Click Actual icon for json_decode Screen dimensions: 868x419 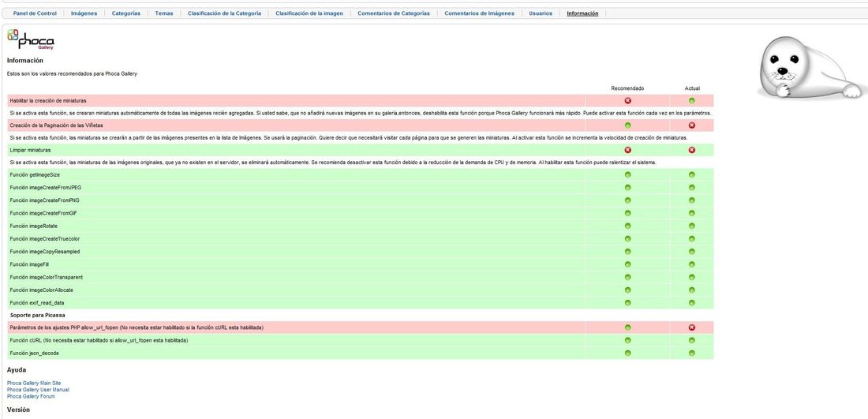point(691,354)
